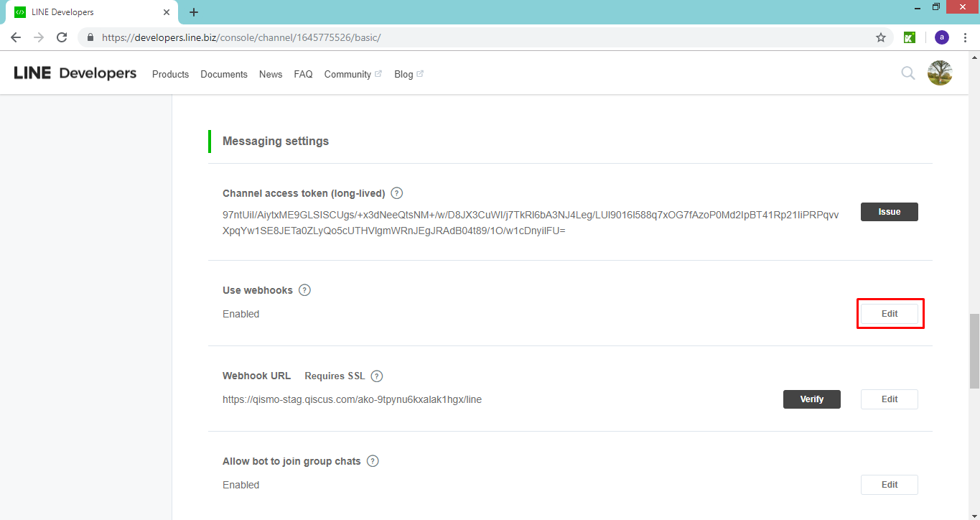Open the green extension icon in toolbar
The width and height of the screenshot is (980, 520).
909,37
